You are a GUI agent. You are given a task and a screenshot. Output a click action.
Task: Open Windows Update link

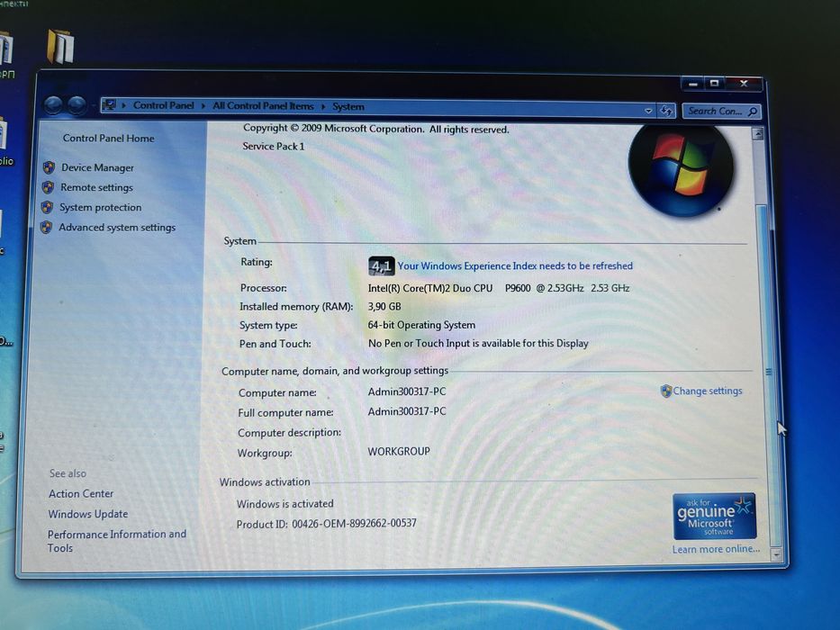pos(88,514)
